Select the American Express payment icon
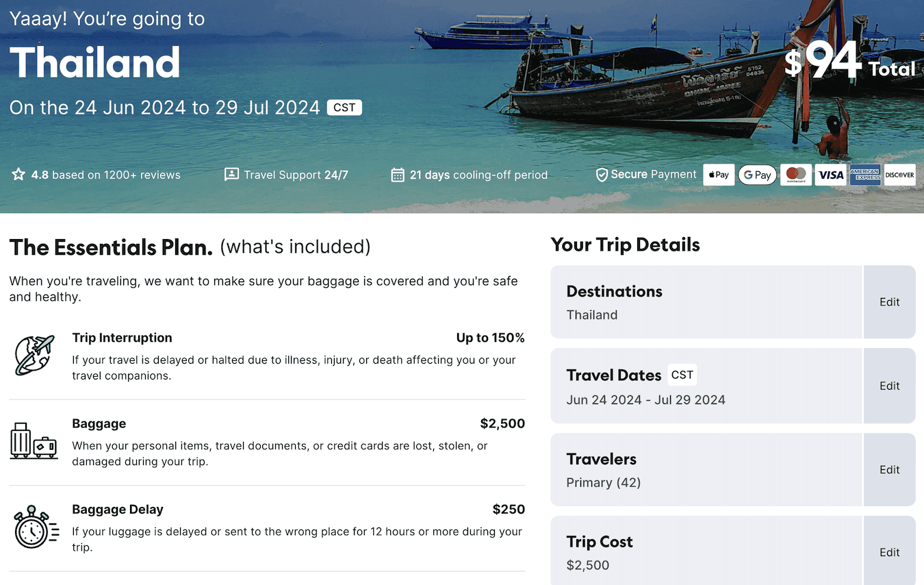This screenshot has width=924, height=585. tap(865, 175)
